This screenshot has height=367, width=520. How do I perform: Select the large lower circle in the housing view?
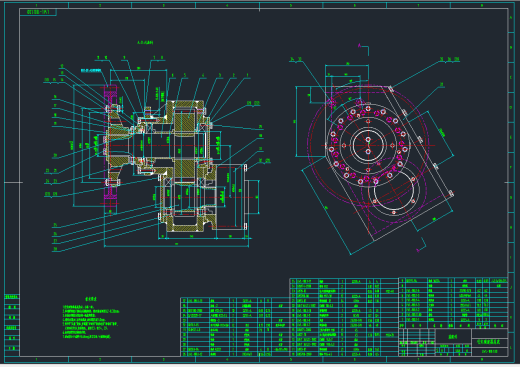click(x=393, y=191)
